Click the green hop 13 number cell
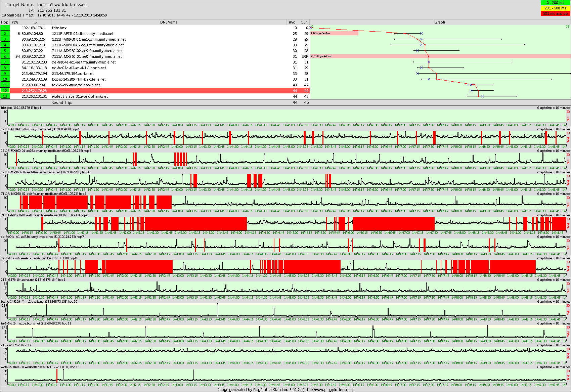 [5, 96]
